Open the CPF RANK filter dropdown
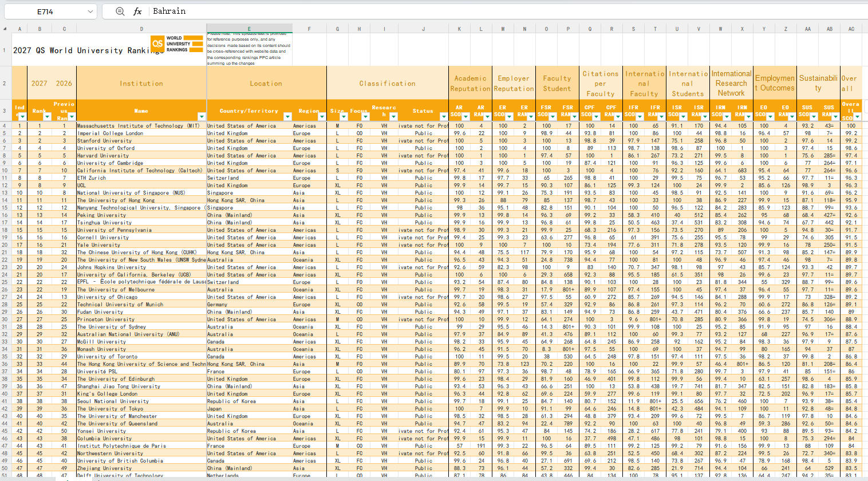The image size is (868, 481). coord(618,117)
